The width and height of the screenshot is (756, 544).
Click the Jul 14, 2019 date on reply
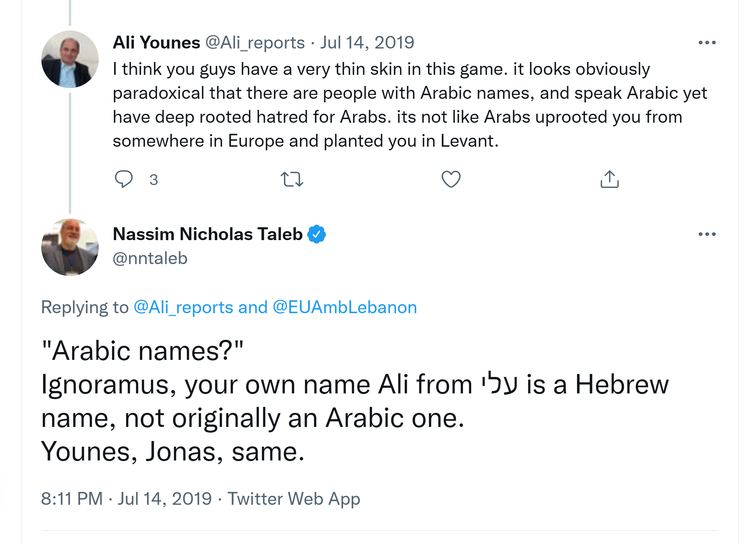[367, 43]
